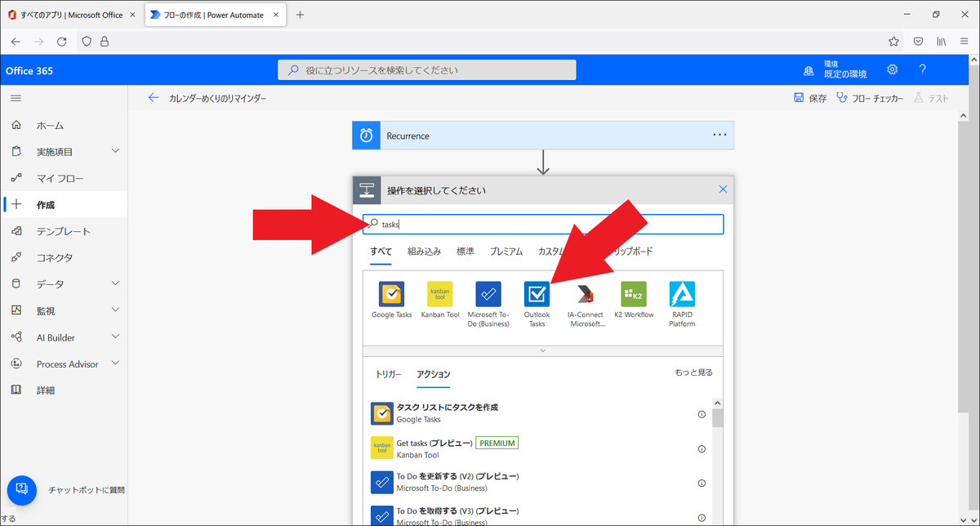The image size is (980, 526).
Task: Switch to the トリガー tab
Action: [388, 374]
